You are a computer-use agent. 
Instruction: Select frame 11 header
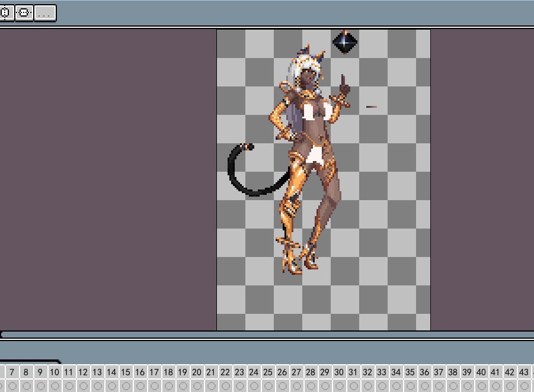[69, 372]
